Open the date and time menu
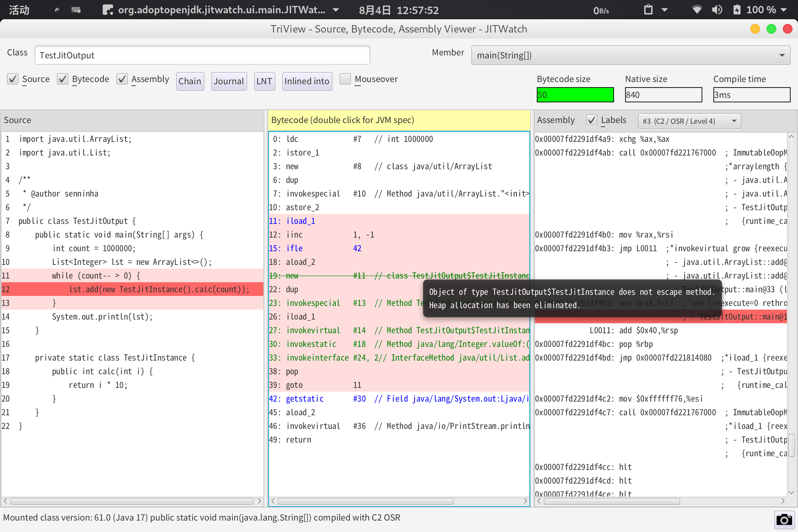This screenshot has width=798, height=532. click(x=399, y=10)
